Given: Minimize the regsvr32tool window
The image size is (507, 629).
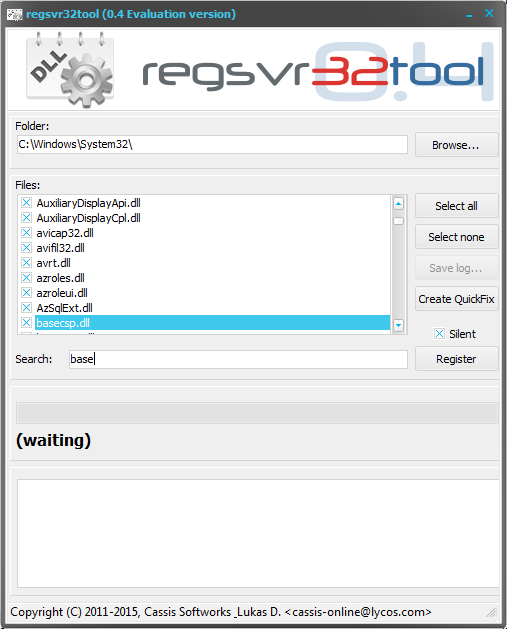Looking at the screenshot, I should 469,14.
